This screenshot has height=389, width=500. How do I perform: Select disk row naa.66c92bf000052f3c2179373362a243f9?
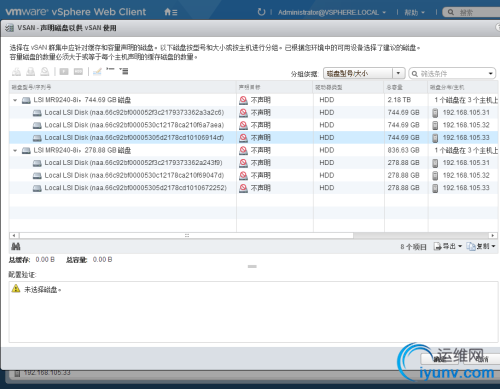[x=253, y=163]
